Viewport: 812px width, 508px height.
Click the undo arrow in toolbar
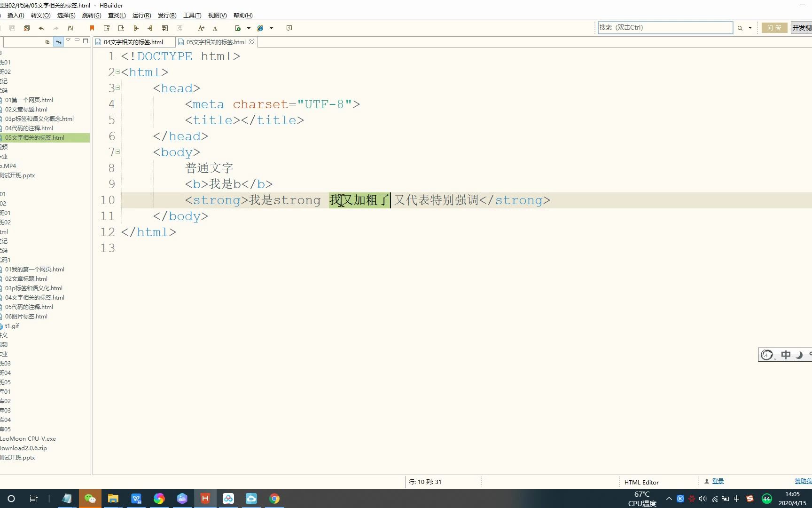pyautogui.click(x=41, y=28)
